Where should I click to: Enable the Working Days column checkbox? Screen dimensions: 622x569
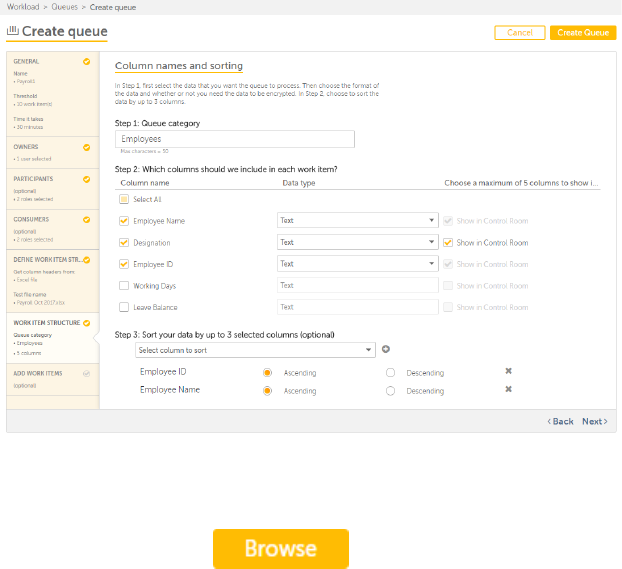[124, 286]
